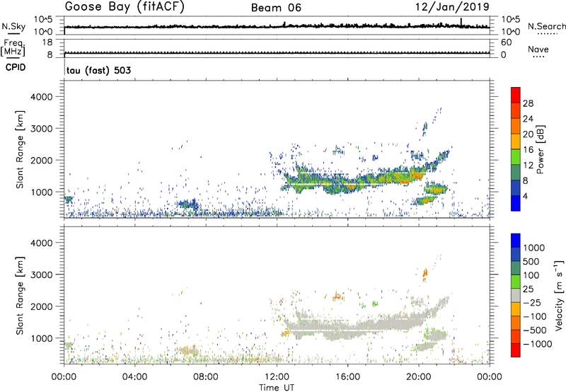
Task: Click the '1000' velocity colorbar tick
Action: point(533,248)
